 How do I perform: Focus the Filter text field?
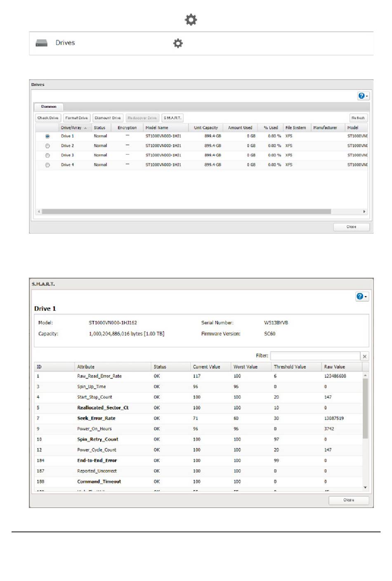[x=315, y=356]
